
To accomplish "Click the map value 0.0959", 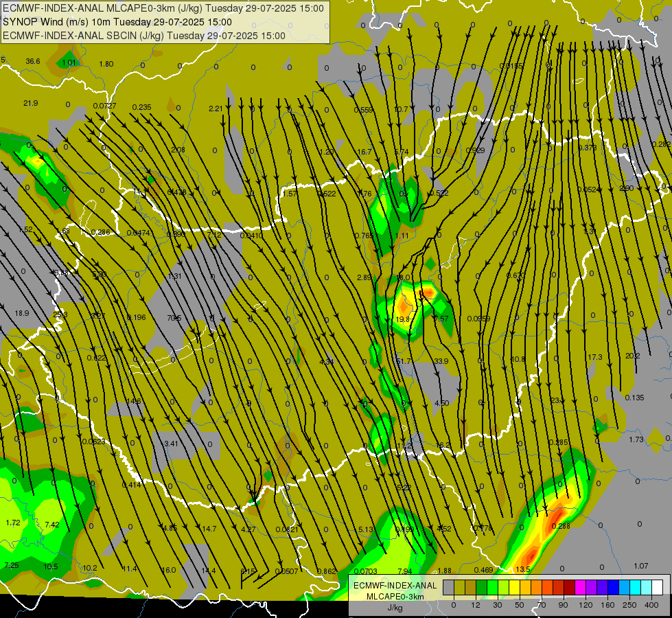I will click(x=478, y=319).
